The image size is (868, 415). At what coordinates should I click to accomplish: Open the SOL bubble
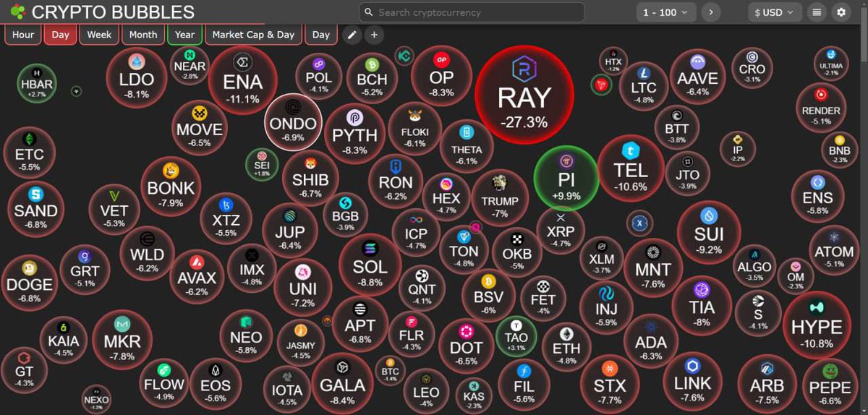point(370,266)
